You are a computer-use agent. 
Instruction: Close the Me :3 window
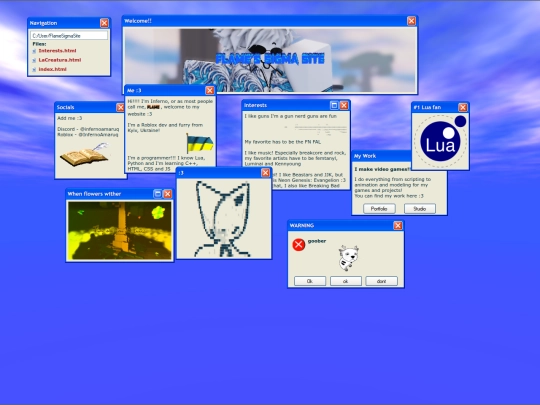click(209, 90)
